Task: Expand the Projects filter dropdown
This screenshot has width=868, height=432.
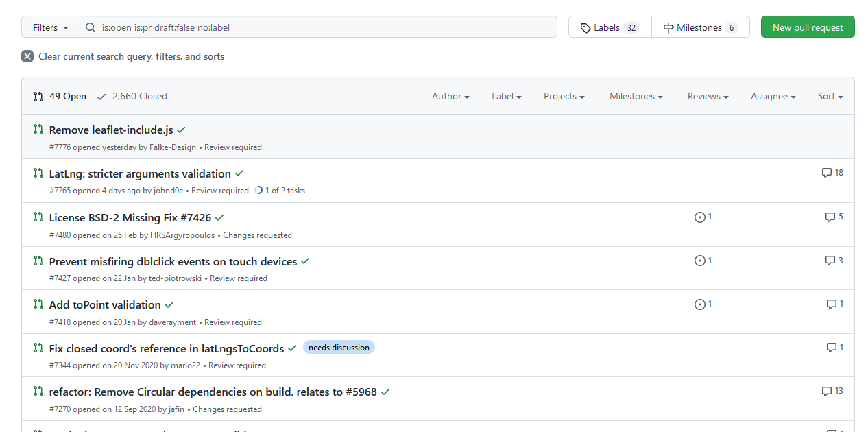Action: 564,97
